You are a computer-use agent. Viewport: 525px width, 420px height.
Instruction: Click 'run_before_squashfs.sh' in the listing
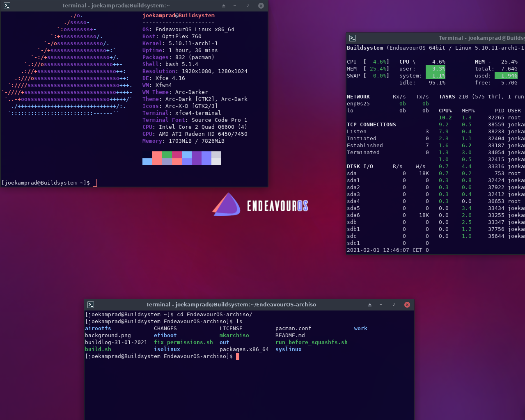tap(312, 342)
